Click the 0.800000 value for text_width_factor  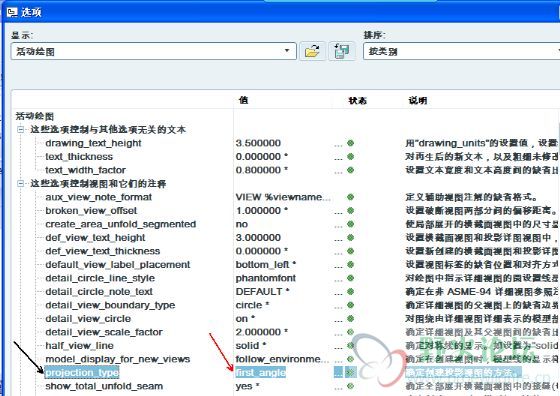(261, 170)
